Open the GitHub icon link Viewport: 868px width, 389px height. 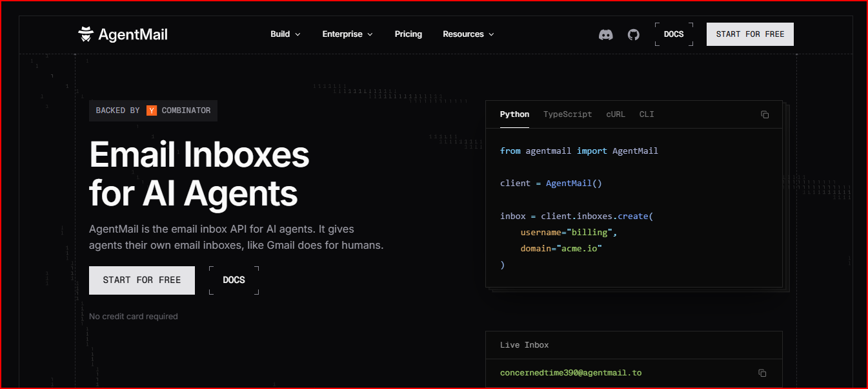coord(634,35)
